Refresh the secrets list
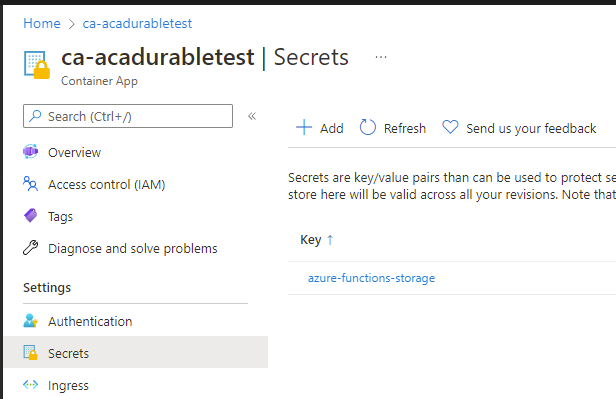Viewport: 616px width, 399px height. coord(392,128)
